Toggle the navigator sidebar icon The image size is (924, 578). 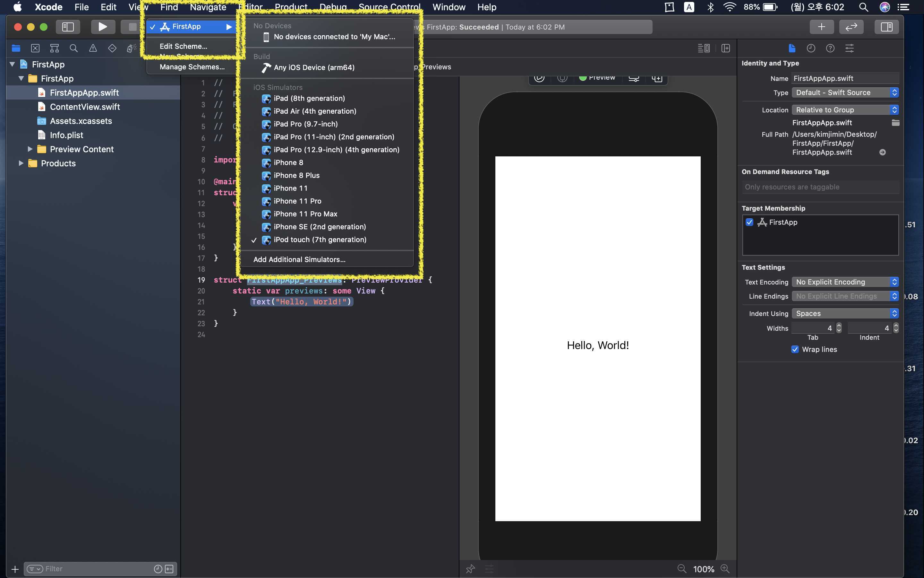coord(68,27)
